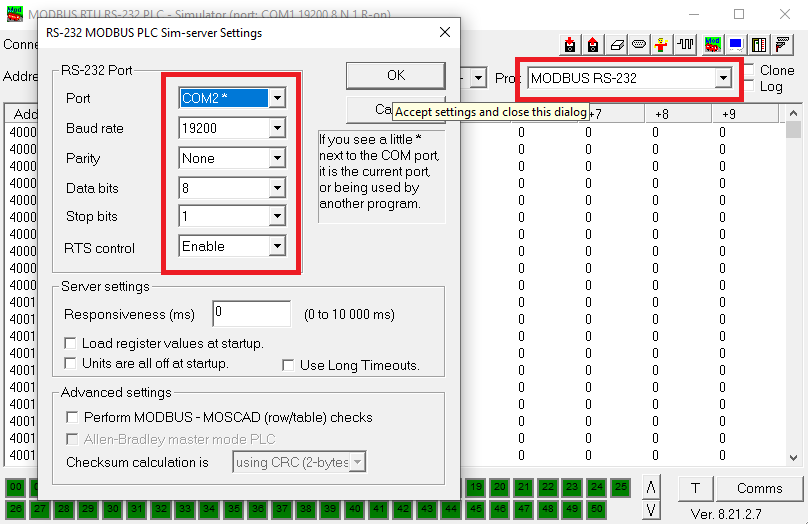Open the RTS control dropdown
Viewport: 808px width, 524px height.
277,246
